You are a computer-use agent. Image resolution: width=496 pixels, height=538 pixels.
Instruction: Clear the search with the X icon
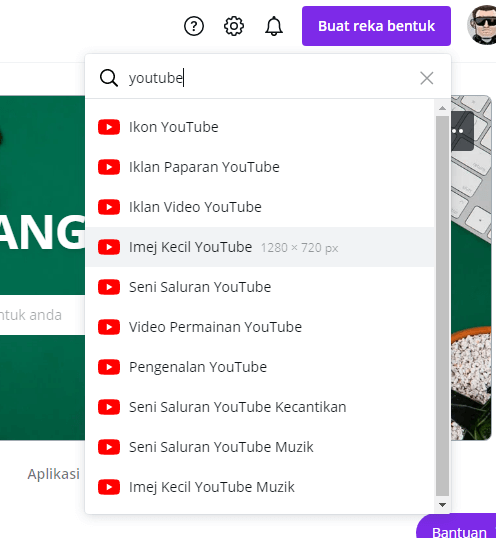coord(427,78)
